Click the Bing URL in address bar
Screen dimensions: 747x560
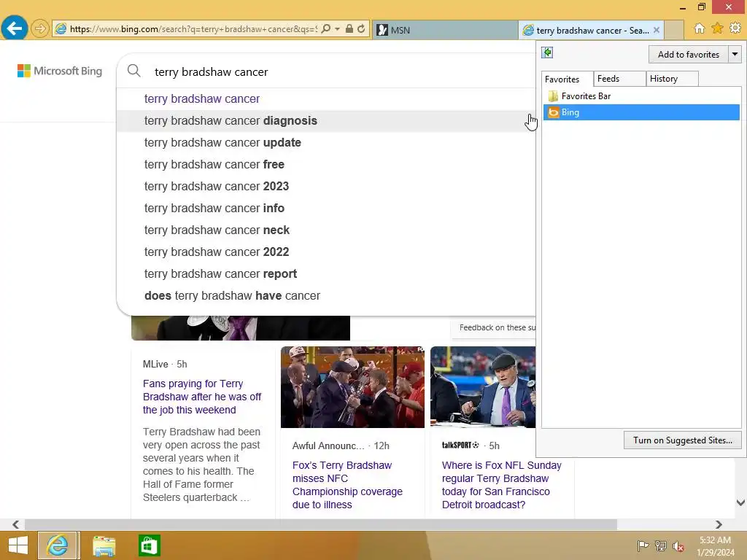[x=193, y=29]
